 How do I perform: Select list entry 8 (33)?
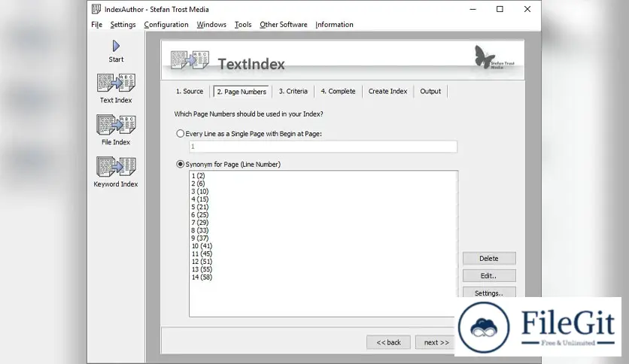pos(200,230)
